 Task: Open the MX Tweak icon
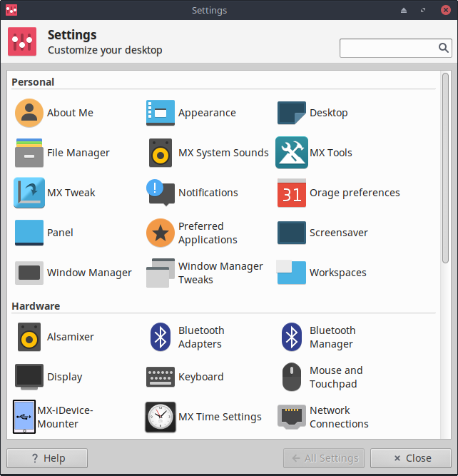pyautogui.click(x=29, y=193)
